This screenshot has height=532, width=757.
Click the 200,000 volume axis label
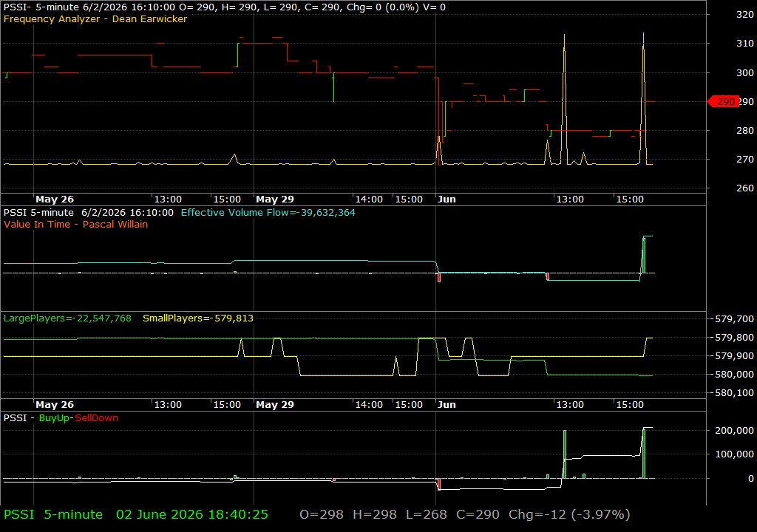point(734,430)
